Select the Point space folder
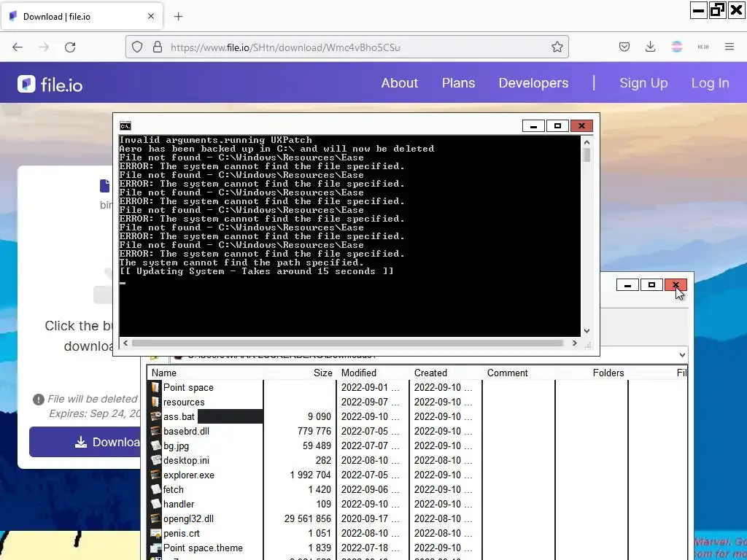 (188, 388)
